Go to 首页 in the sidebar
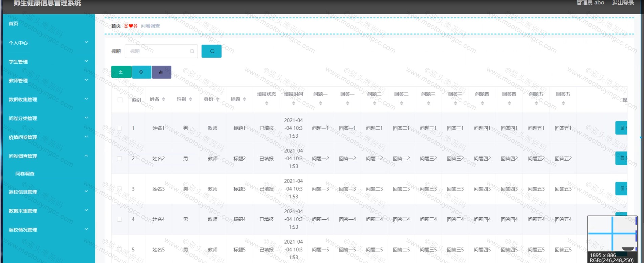 [14, 24]
